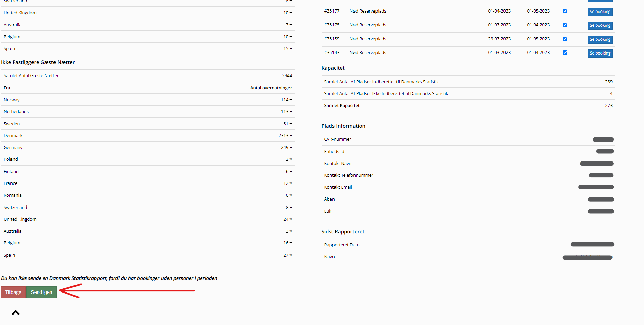Image resolution: width=644 pixels, height=325 pixels.
Task: Expand the Spain 27 nights caret
Action: pyautogui.click(x=291, y=255)
